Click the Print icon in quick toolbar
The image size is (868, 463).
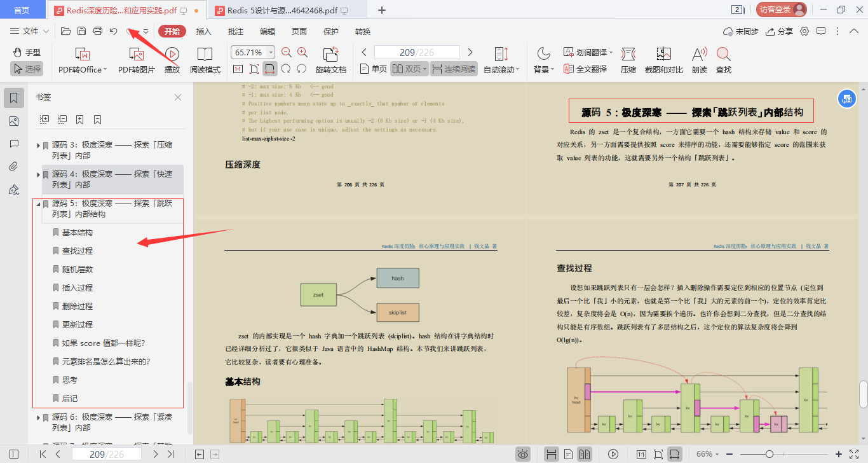coord(97,31)
